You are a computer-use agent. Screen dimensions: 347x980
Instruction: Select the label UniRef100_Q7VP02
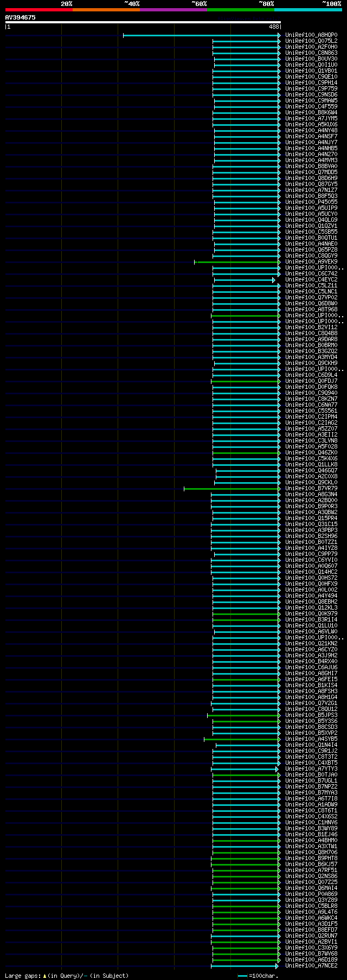311,298
